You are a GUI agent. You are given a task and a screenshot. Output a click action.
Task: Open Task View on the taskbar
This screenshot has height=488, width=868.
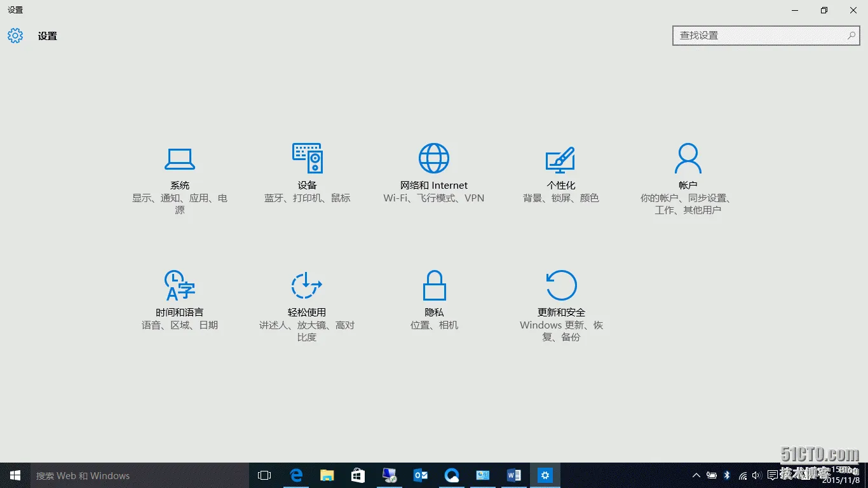point(264,475)
